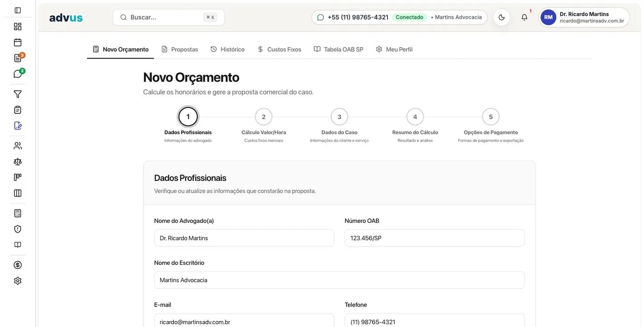
Task: Click the WhatsApp chat bubble icon in header
Action: click(321, 18)
